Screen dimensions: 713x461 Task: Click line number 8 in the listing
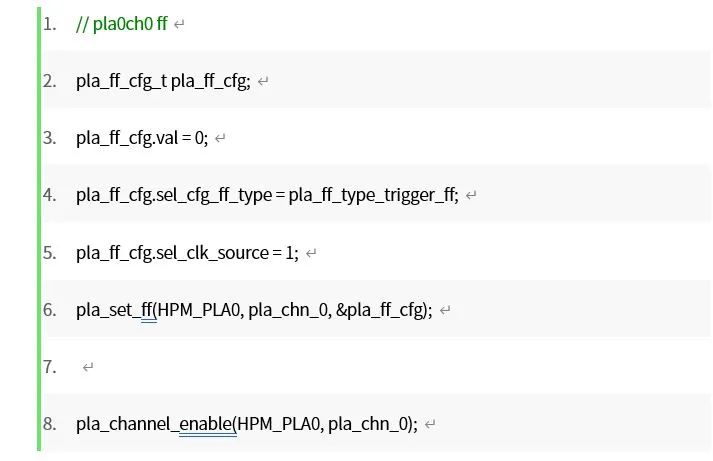(49, 424)
